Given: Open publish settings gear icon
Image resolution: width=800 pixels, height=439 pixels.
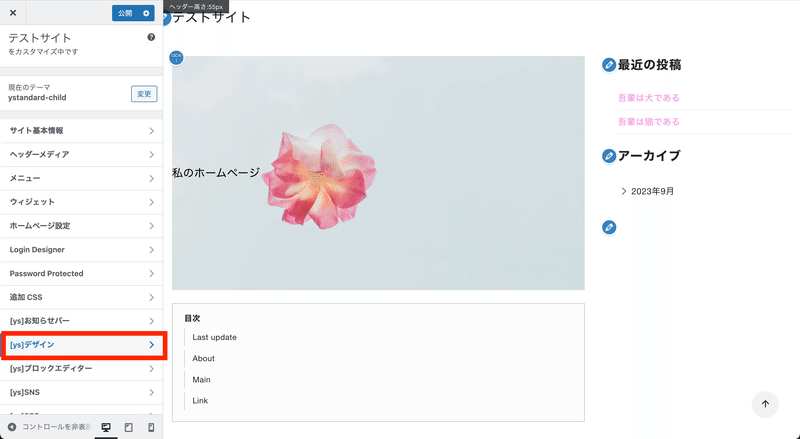Looking at the screenshot, I should (x=146, y=13).
